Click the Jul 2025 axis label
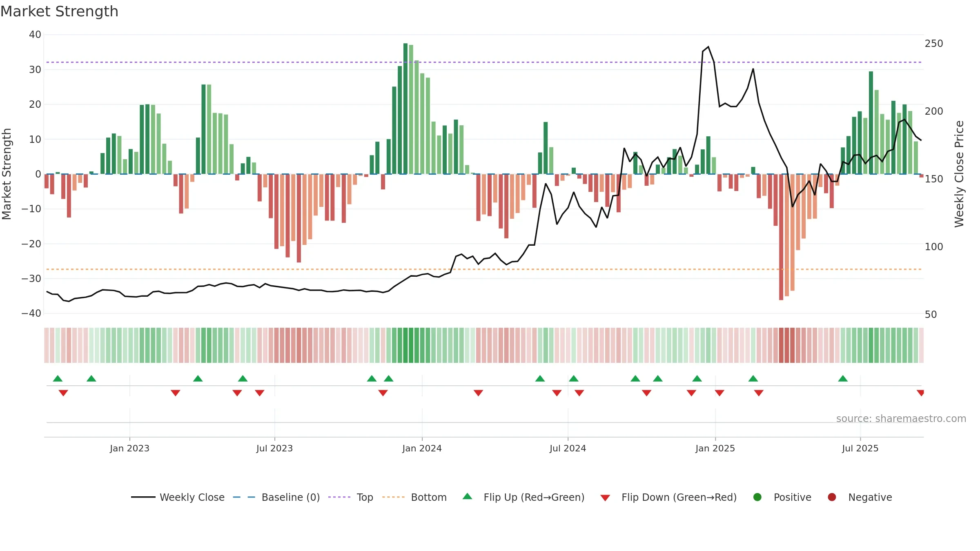 click(x=860, y=448)
